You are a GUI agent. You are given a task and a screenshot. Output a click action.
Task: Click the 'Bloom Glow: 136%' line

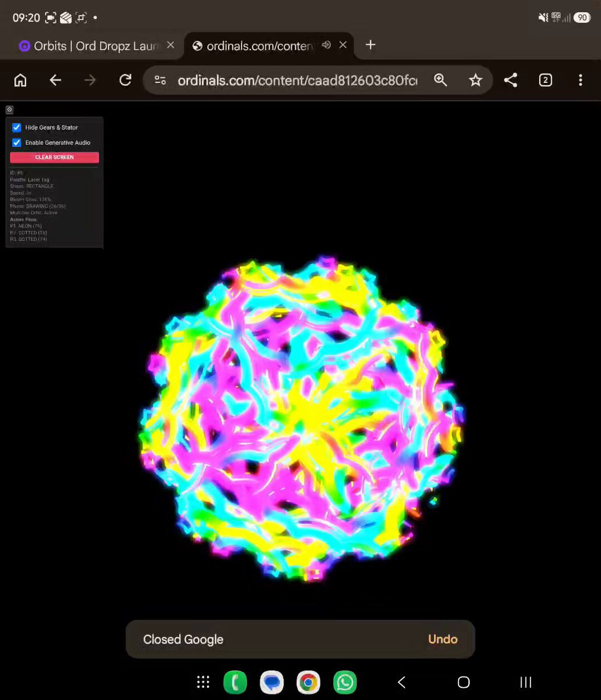[30, 199]
